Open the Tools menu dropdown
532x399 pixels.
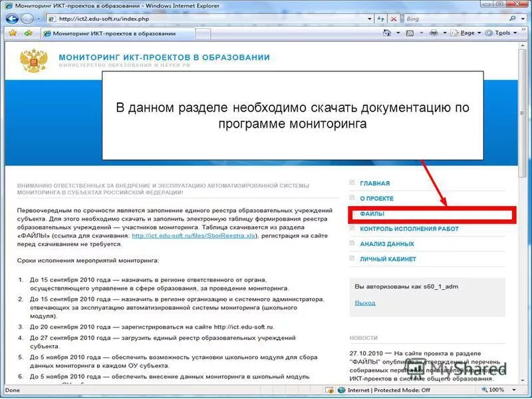coord(503,33)
